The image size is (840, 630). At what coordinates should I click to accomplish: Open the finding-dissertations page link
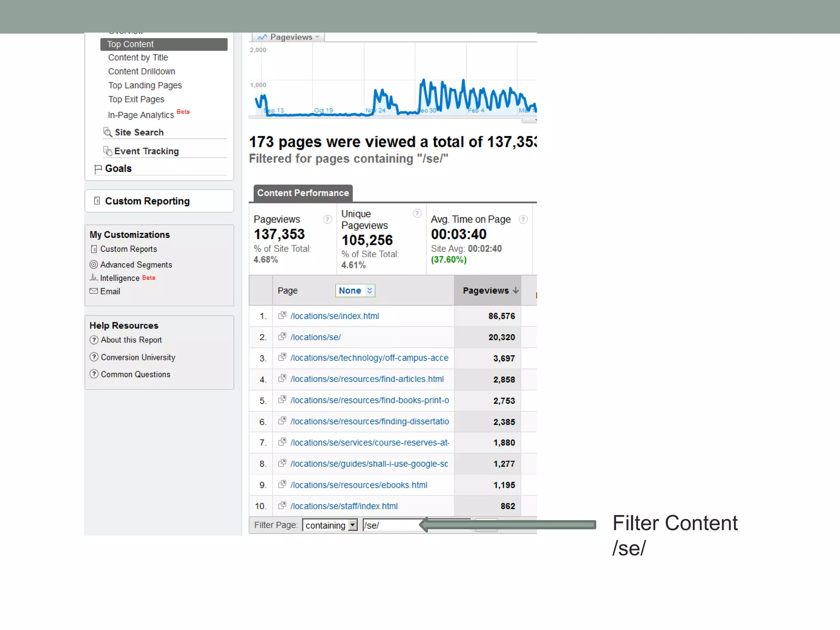pos(370,422)
